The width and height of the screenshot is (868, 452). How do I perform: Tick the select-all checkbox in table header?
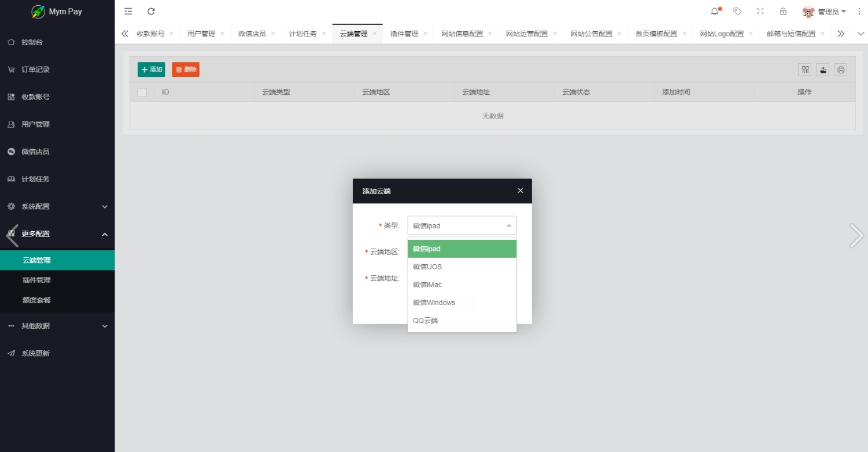[x=142, y=92]
